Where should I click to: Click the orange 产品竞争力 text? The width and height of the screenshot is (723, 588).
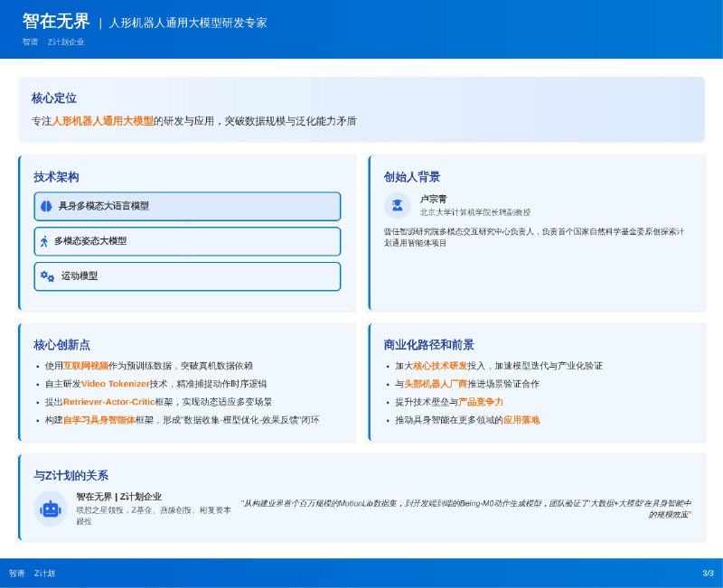click(481, 402)
